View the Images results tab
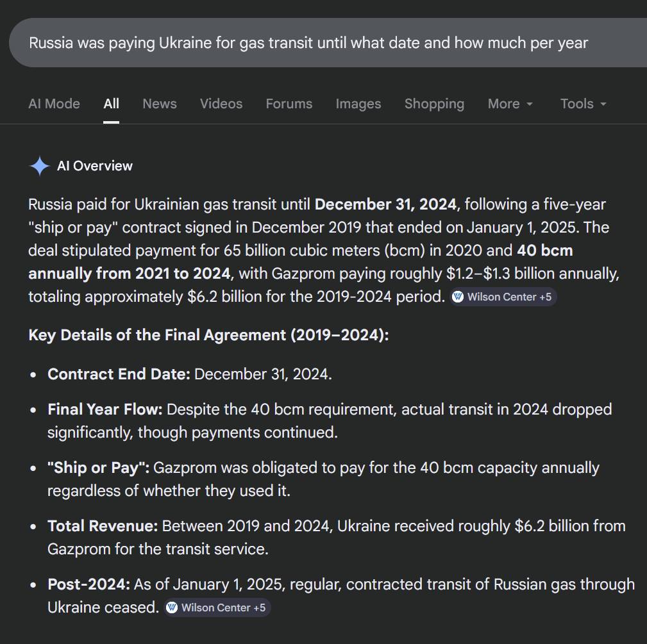Screen dimensions: 647x644 [358, 104]
